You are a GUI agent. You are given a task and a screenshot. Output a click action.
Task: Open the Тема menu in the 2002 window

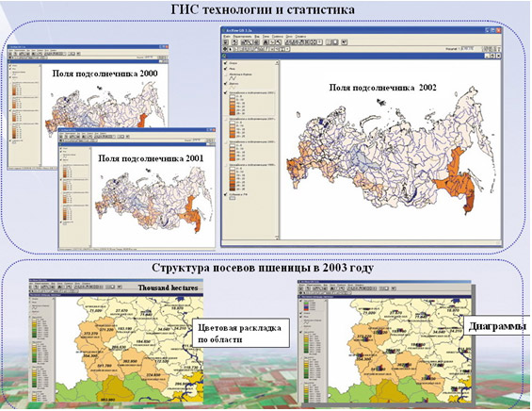click(266, 37)
